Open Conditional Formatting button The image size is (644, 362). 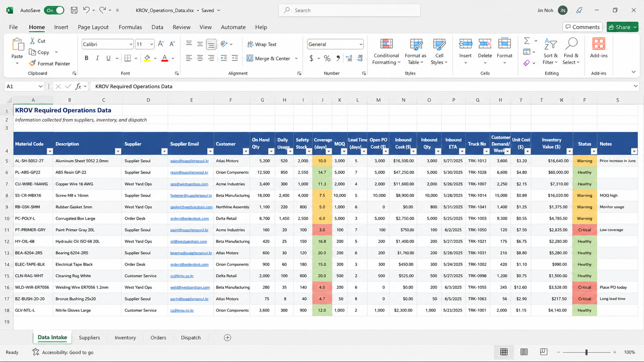click(x=386, y=52)
